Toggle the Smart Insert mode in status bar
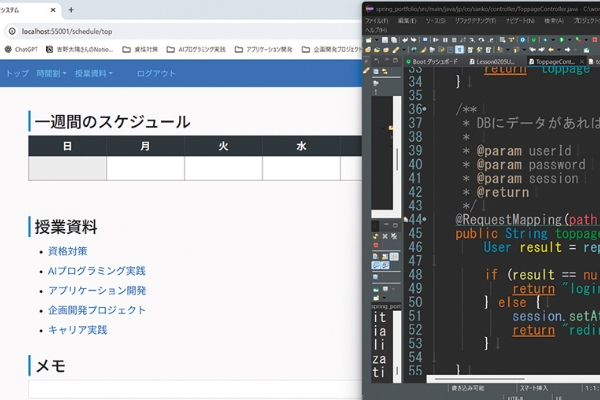This screenshot has height=400, width=600. (533, 387)
